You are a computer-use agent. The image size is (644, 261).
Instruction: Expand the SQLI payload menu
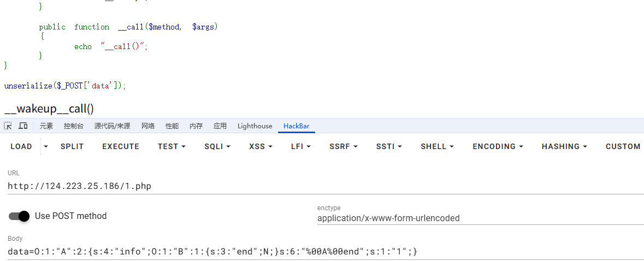(217, 146)
